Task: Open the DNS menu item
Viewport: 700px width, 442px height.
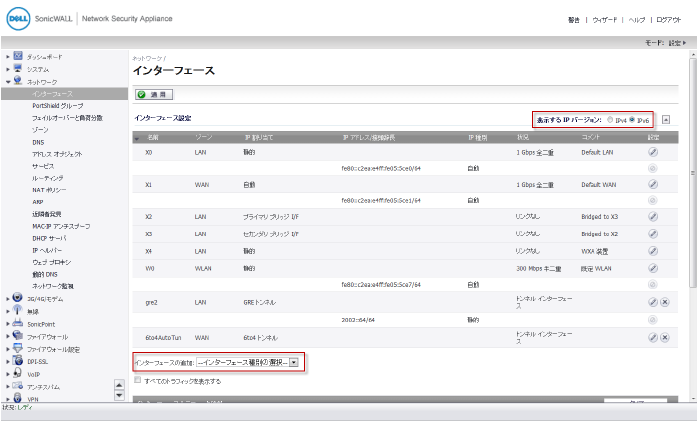Action: click(x=38, y=142)
